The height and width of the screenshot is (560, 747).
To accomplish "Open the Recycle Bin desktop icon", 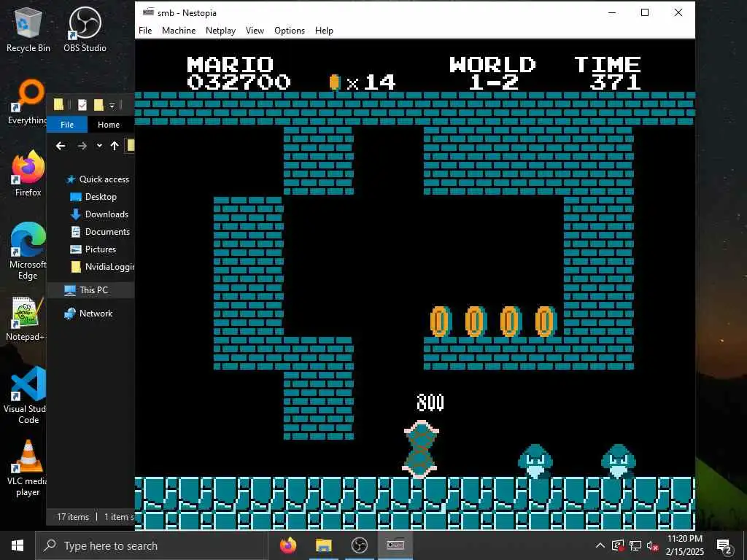I will pos(28,29).
